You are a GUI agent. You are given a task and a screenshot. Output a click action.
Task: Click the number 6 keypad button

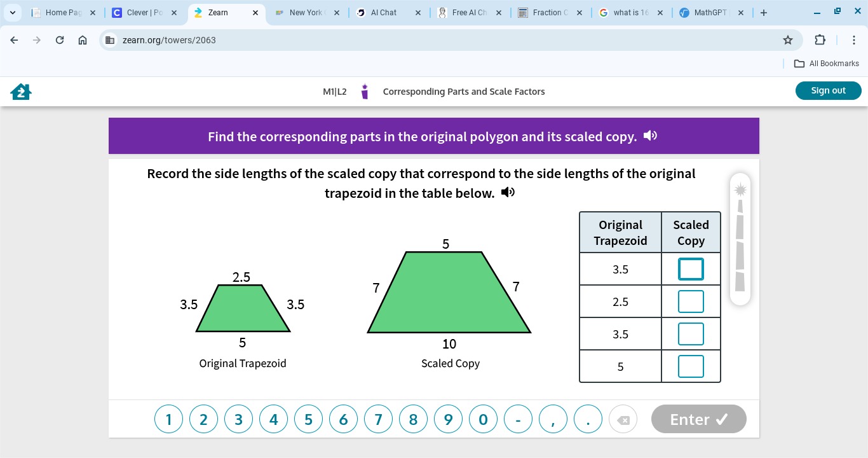pyautogui.click(x=343, y=420)
